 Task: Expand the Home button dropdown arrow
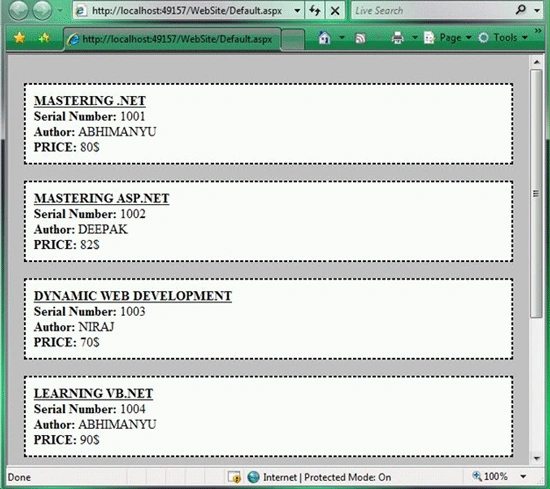coord(342,37)
